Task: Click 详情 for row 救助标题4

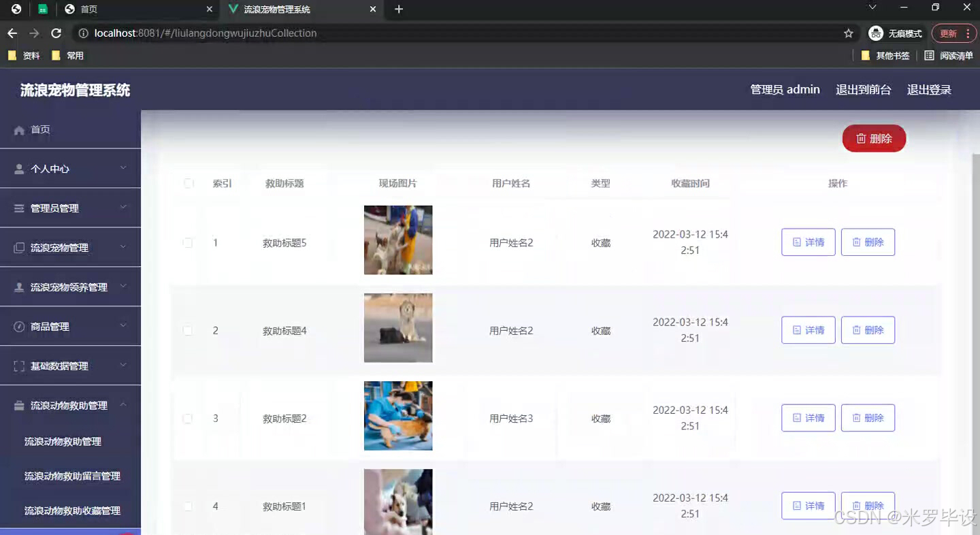Action: pyautogui.click(x=808, y=330)
